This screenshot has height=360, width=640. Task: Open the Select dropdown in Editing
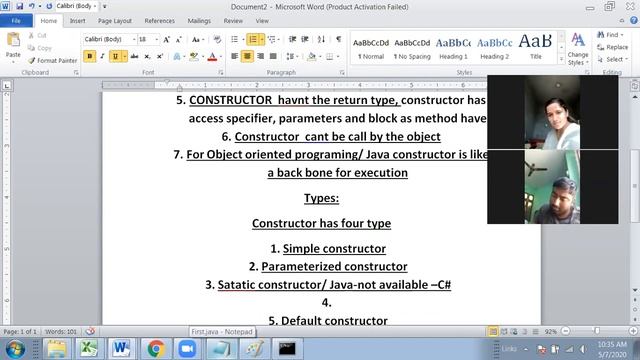612,60
